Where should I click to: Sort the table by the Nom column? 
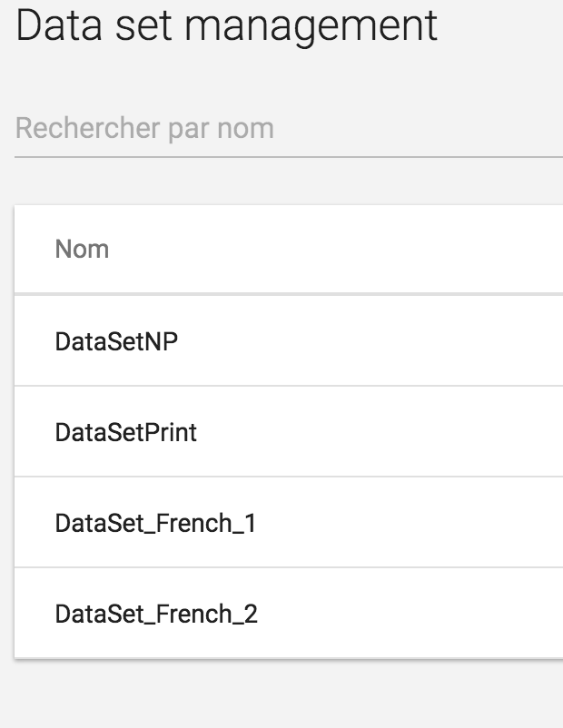click(x=82, y=249)
